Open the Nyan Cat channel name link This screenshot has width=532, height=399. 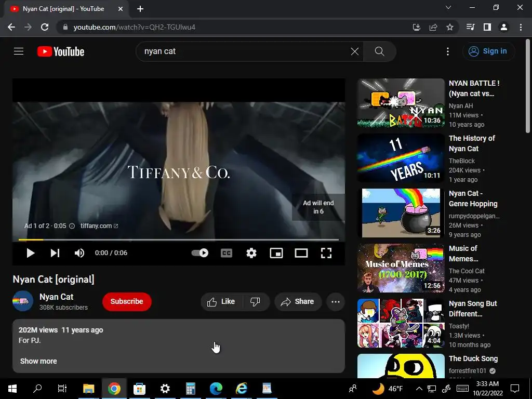coord(56,297)
